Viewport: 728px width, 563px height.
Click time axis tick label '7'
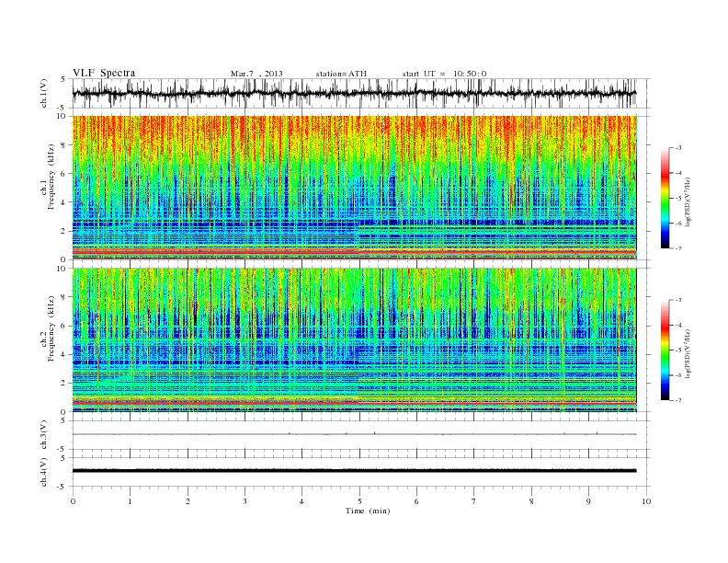(x=474, y=501)
